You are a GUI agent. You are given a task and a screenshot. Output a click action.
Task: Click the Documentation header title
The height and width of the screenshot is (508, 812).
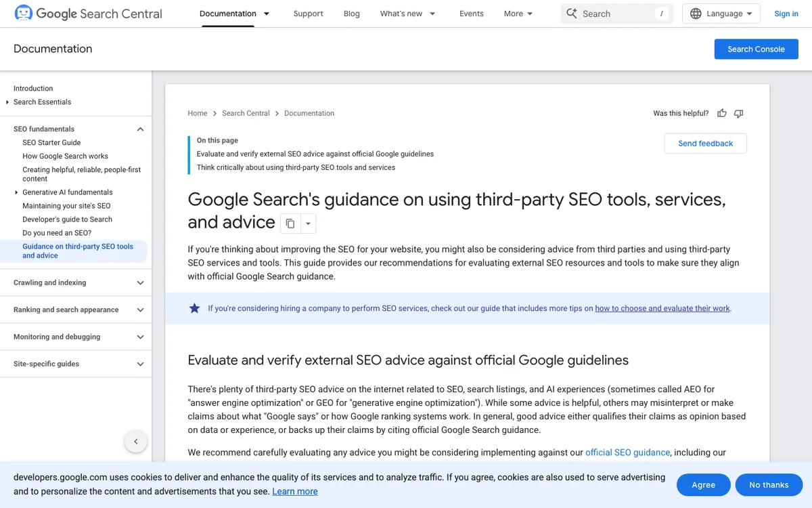click(53, 49)
